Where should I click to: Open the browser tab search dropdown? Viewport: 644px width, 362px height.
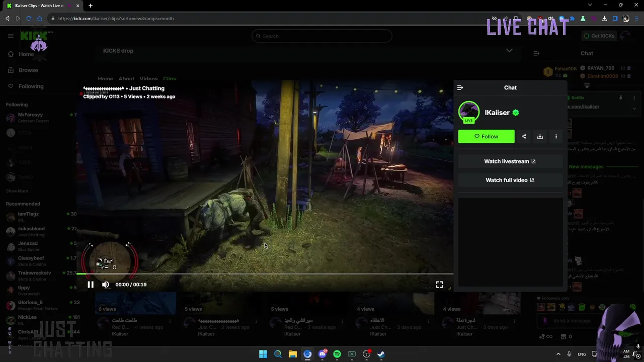tap(590, 6)
